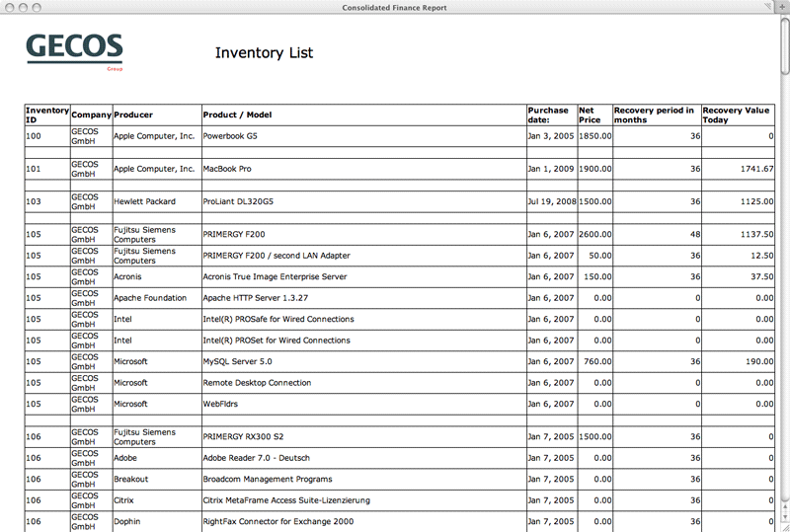Click the 50.00 net price cell
The image size is (790, 532).
595,256
